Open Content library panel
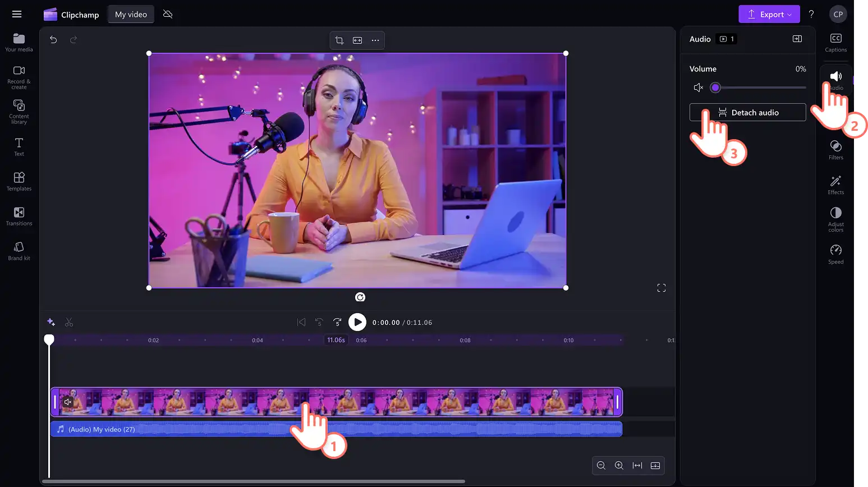The width and height of the screenshot is (868, 487). point(19,112)
